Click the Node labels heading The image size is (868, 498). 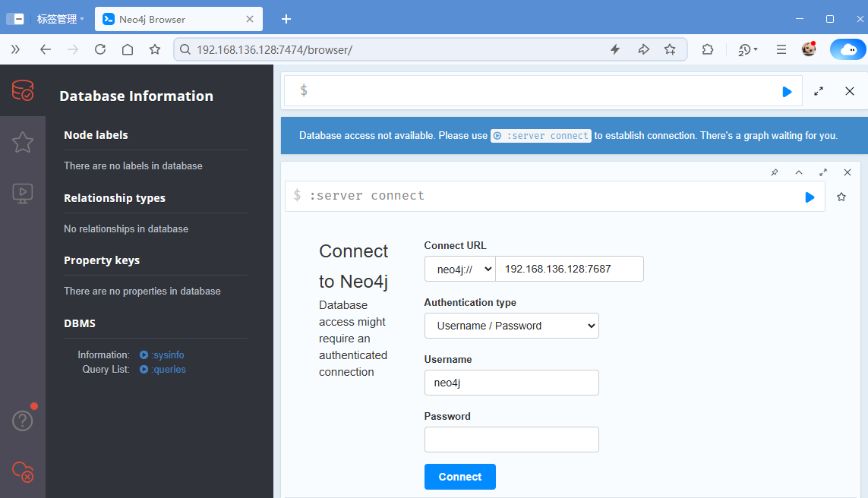96,135
